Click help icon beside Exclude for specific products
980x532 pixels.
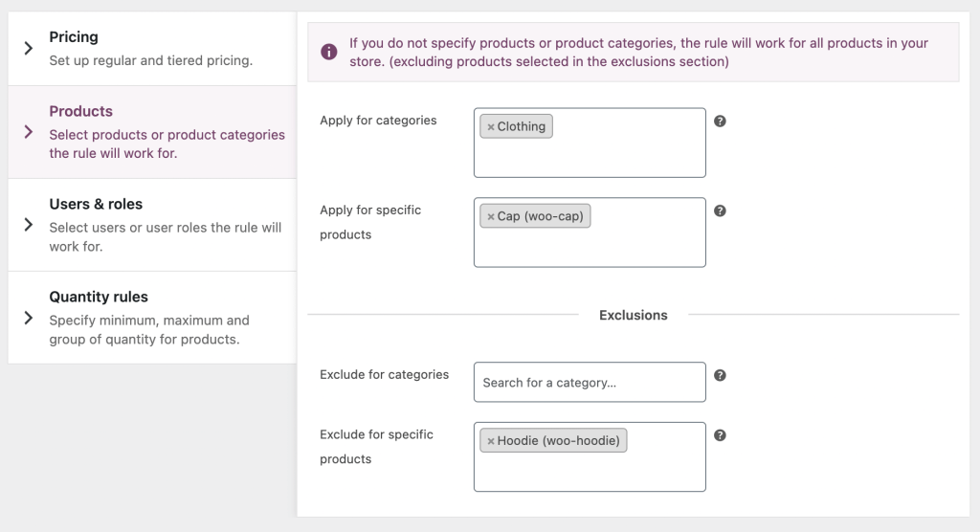tap(721, 435)
